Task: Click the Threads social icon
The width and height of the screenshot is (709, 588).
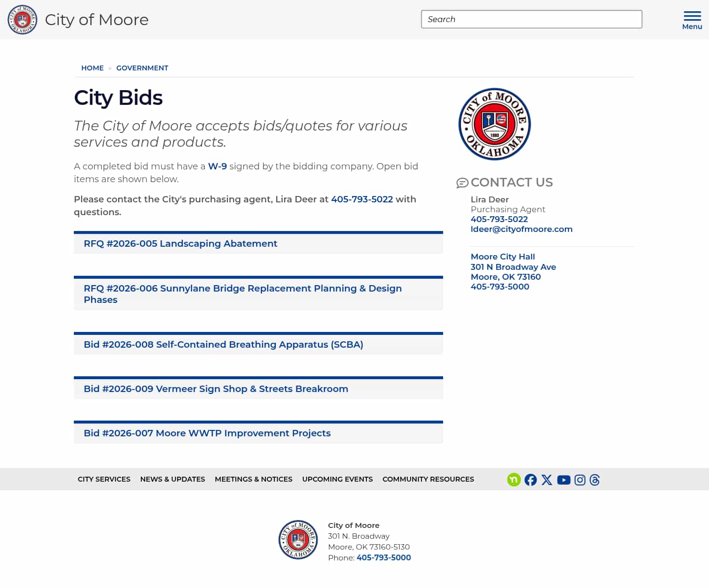Action: pyautogui.click(x=595, y=480)
